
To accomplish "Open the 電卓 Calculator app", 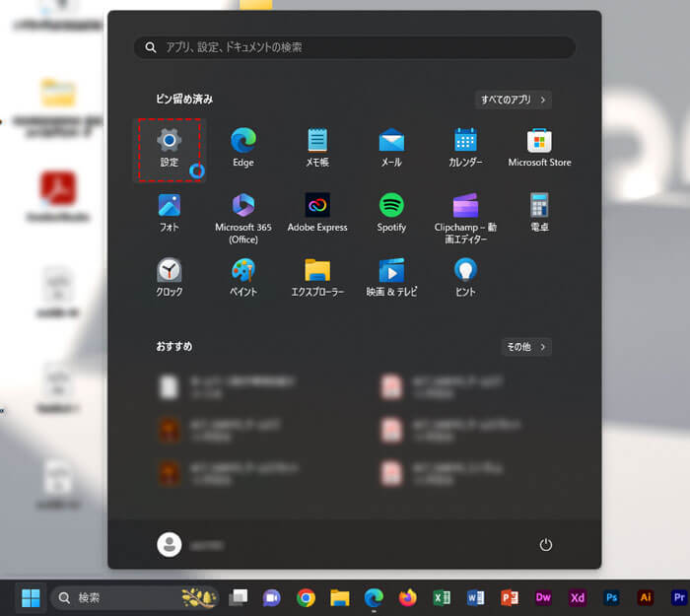I will (539, 214).
